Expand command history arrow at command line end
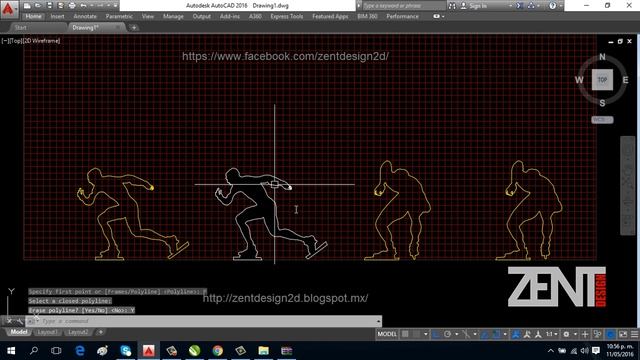The width and height of the screenshot is (640, 360). click(378, 321)
